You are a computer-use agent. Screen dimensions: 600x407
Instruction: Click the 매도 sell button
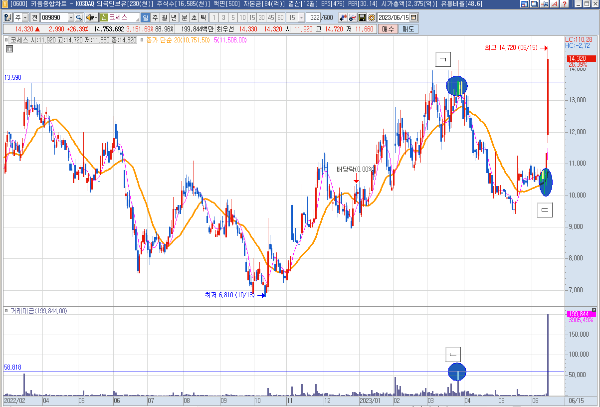(x=408, y=29)
